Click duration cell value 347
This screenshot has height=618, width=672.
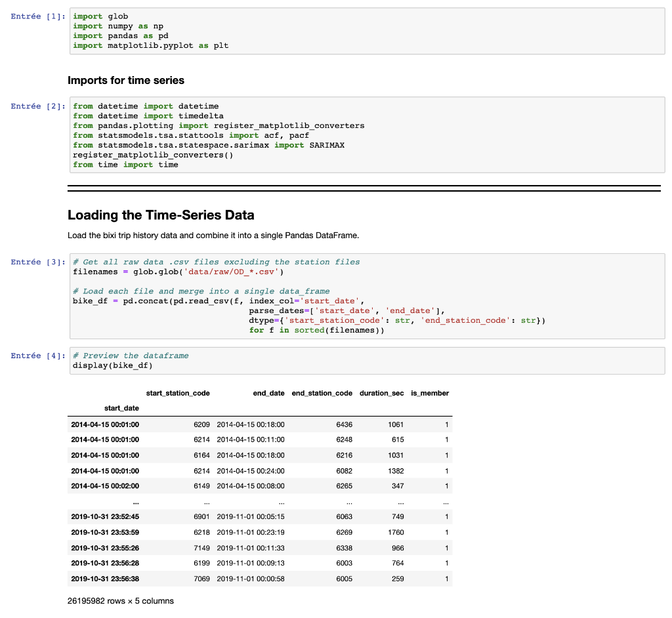click(398, 486)
